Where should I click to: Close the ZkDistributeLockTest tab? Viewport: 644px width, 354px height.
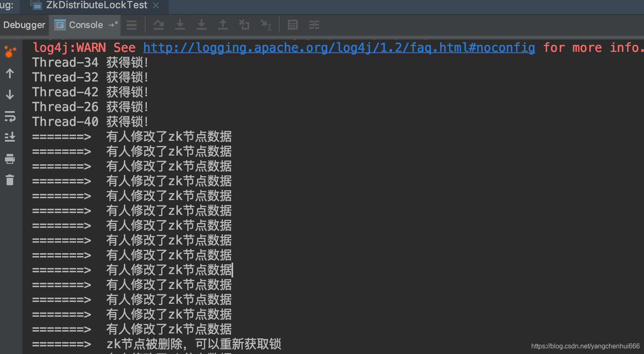click(156, 5)
